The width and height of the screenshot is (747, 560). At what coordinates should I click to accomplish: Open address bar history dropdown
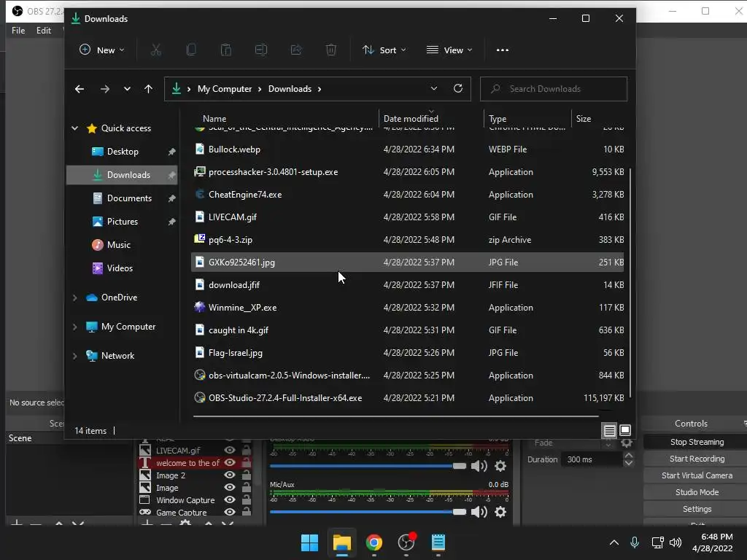[x=433, y=88]
